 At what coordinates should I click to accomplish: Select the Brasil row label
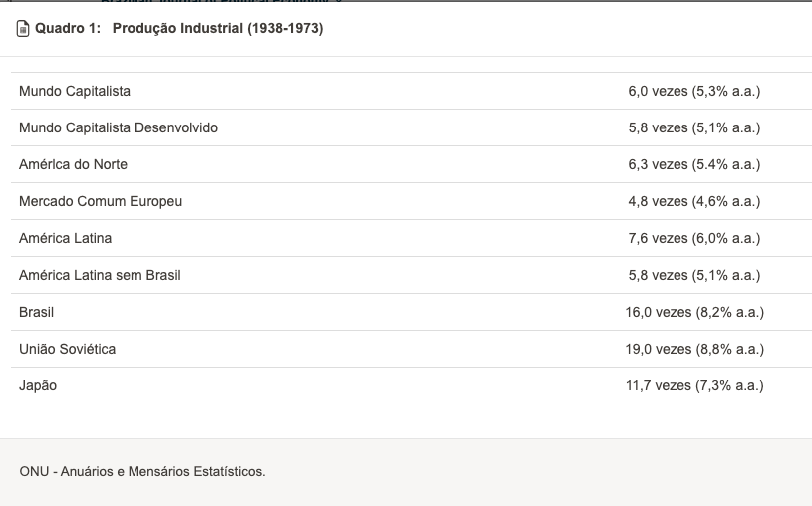pos(37,312)
